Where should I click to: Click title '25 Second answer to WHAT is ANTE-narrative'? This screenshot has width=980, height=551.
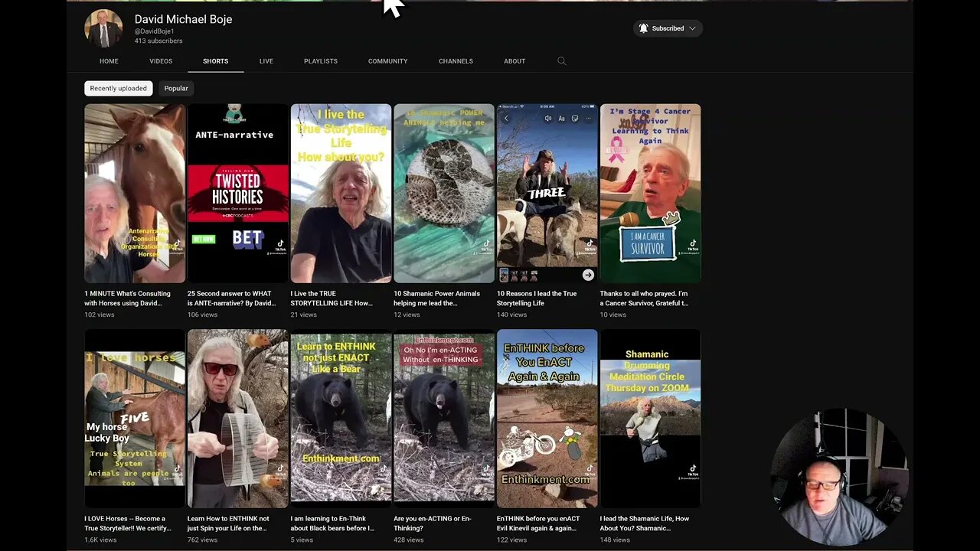pyautogui.click(x=232, y=298)
